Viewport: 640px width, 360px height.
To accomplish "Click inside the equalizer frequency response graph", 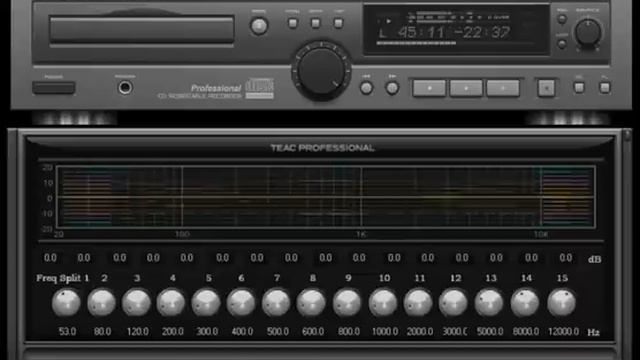I will tap(325, 196).
